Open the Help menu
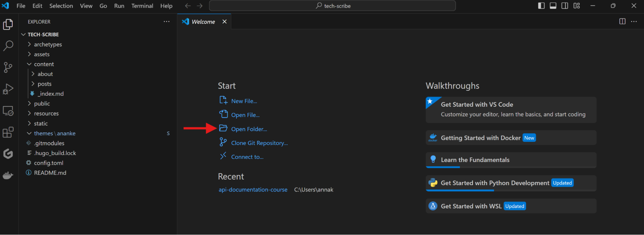 [x=166, y=6]
